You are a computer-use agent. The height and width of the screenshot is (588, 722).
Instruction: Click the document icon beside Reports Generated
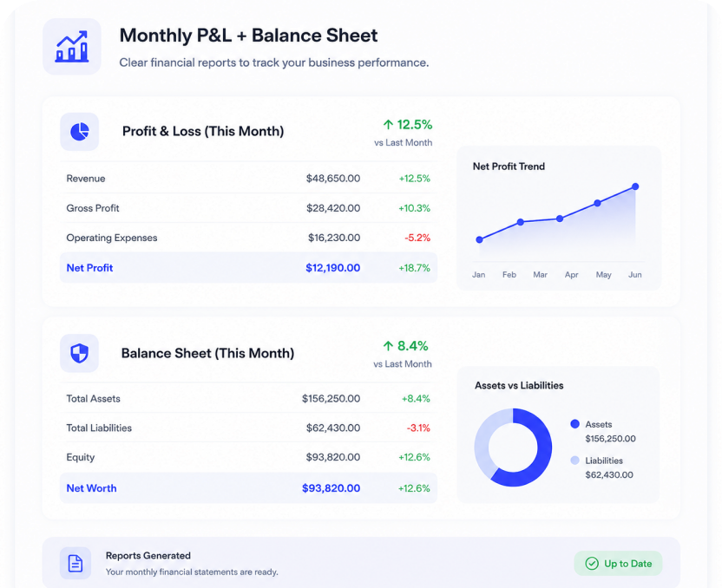point(75,563)
